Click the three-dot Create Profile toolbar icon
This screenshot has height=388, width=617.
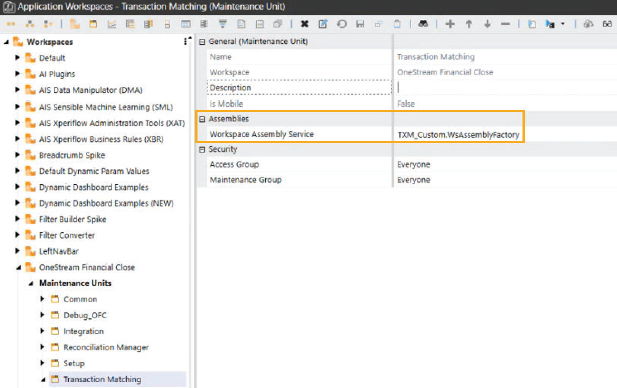(x=30, y=24)
